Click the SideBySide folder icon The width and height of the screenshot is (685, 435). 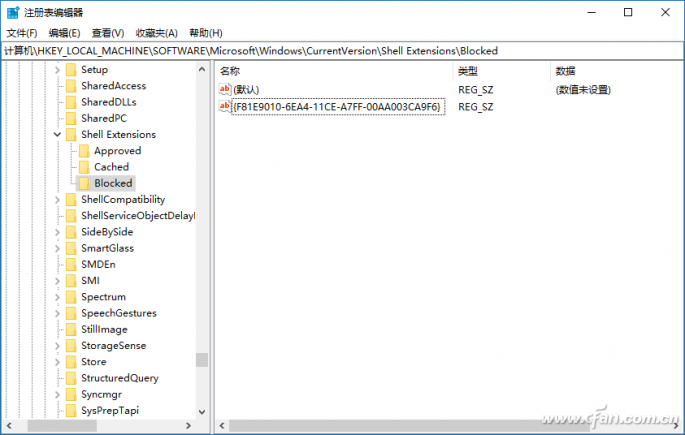[x=71, y=232]
